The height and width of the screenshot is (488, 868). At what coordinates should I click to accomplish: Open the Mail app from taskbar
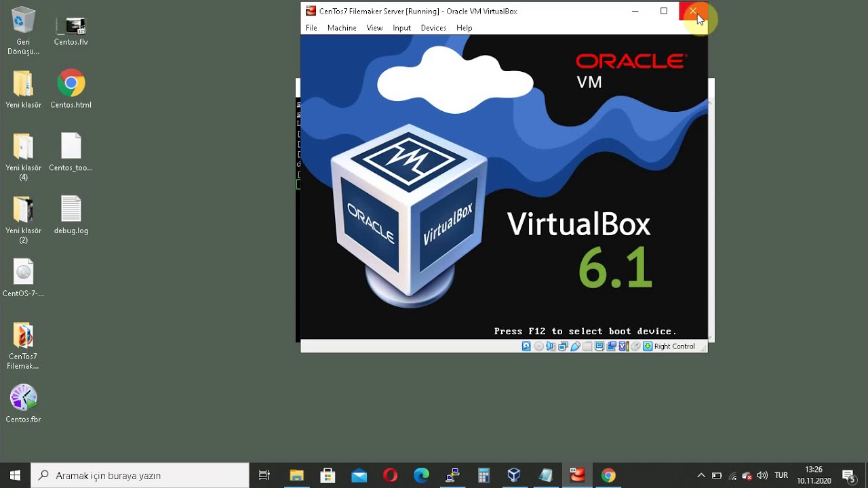tap(359, 475)
